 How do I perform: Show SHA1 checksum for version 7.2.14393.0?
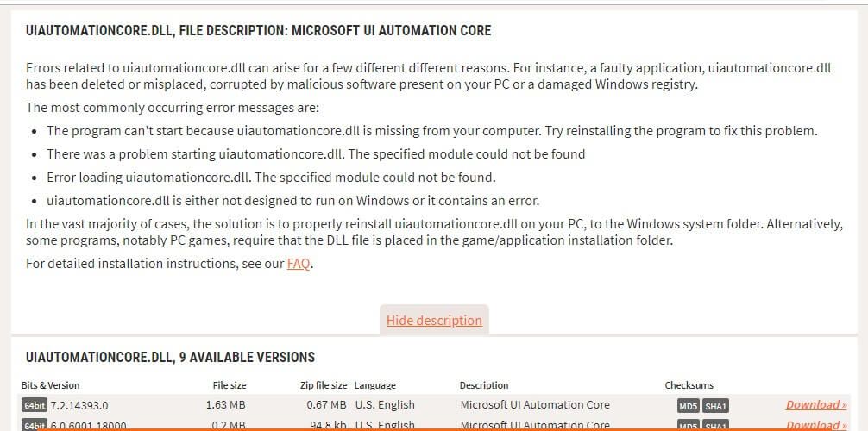point(715,406)
